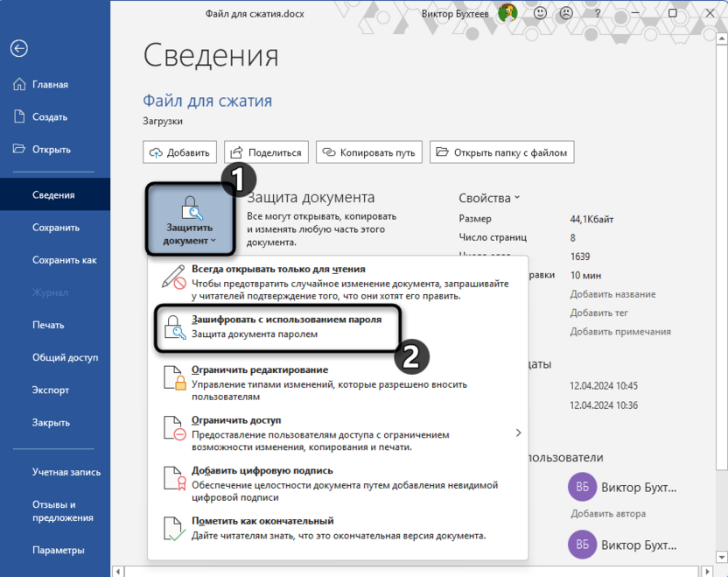Image resolution: width=728 pixels, height=577 pixels.
Task: Open the folder with Открыть папку с файлом
Action: point(507,151)
